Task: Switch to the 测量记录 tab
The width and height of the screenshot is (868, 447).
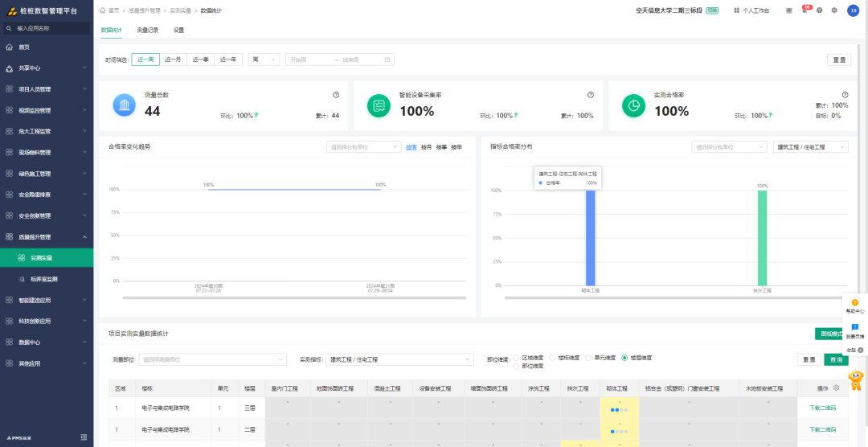Action: click(x=148, y=31)
